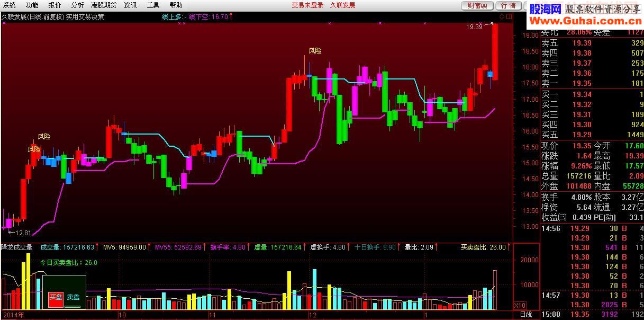Click the 19.39 high price marker
This screenshot has width=644, height=320.
(x=475, y=26)
